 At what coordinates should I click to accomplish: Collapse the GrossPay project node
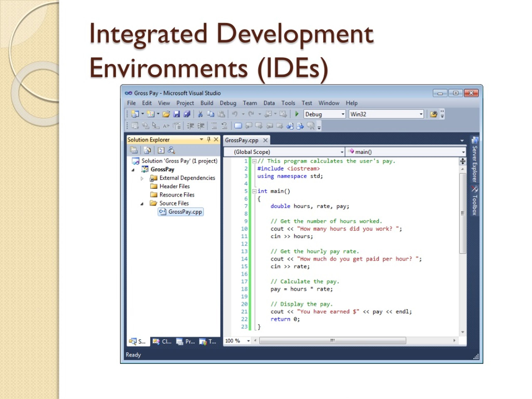133,170
